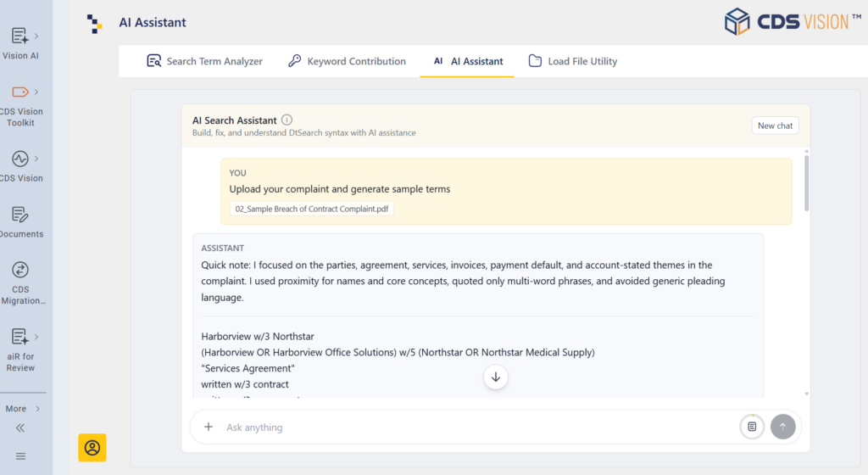Open the aiR for Review icon
Viewport: 868px width, 475px height.
(20, 337)
